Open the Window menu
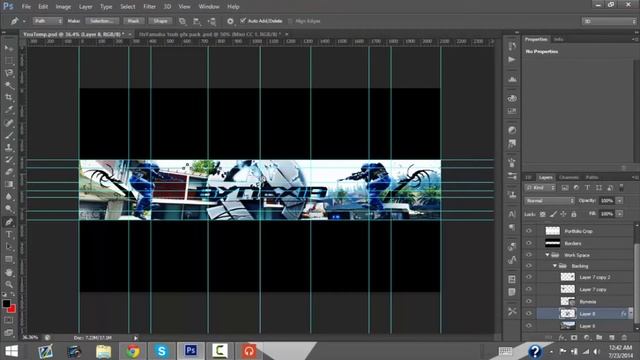Image resolution: width=640 pixels, height=360 pixels. (x=209, y=7)
